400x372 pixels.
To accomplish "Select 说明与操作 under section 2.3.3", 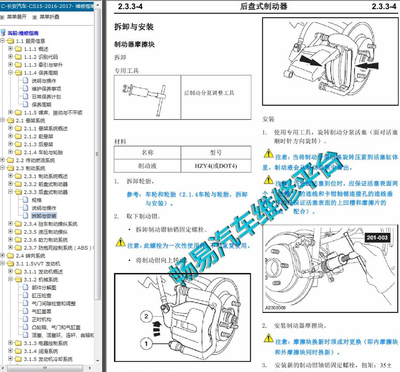I will [x=44, y=208].
